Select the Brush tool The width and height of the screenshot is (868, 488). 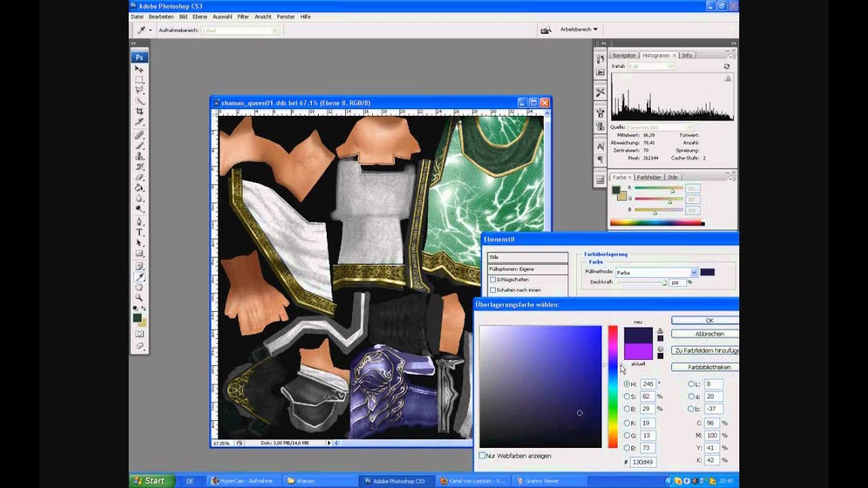coord(140,145)
